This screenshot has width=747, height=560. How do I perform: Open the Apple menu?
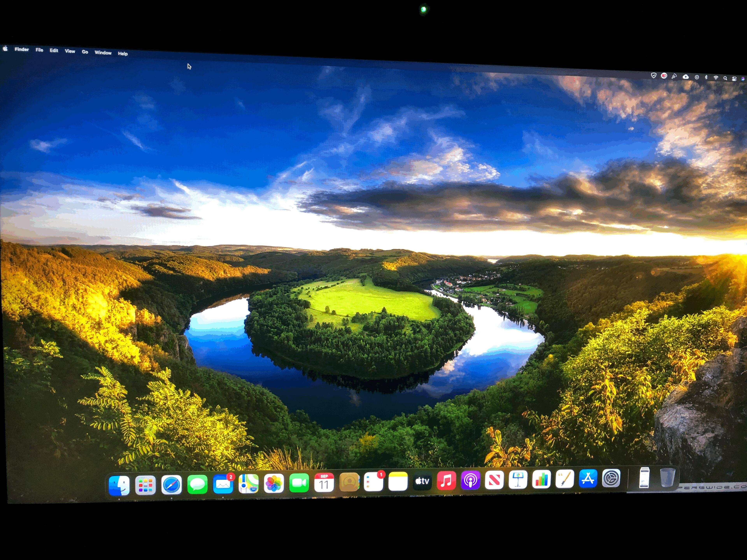(x=5, y=49)
